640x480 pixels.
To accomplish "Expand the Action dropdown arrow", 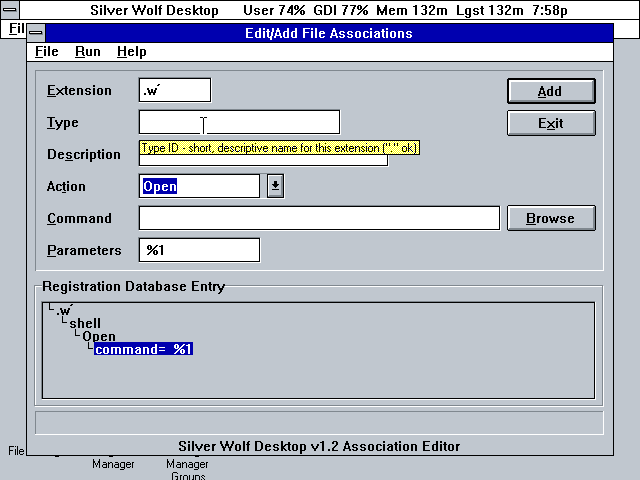I will coord(276,186).
